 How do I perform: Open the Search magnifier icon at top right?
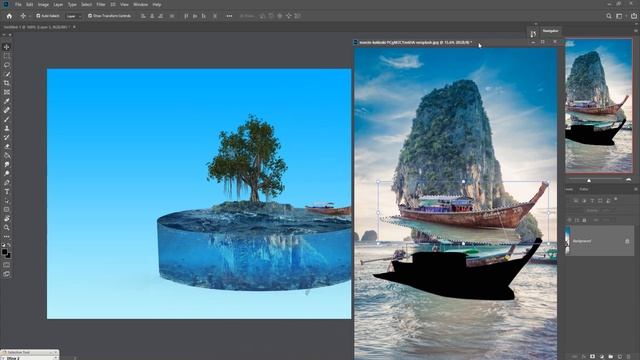[609, 16]
